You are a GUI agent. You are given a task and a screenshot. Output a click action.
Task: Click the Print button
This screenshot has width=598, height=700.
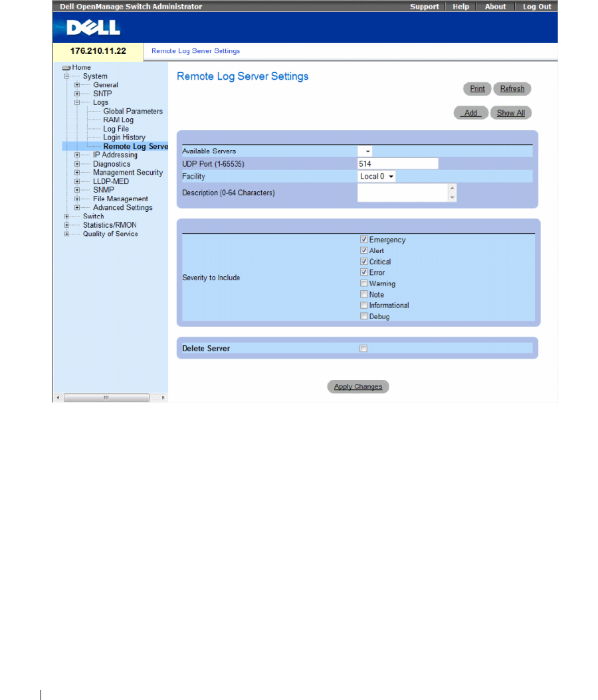[478, 89]
